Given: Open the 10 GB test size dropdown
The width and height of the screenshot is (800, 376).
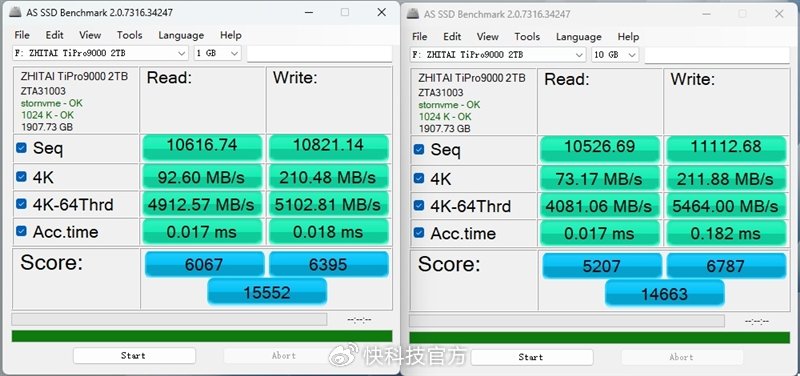Looking at the screenshot, I should point(615,55).
